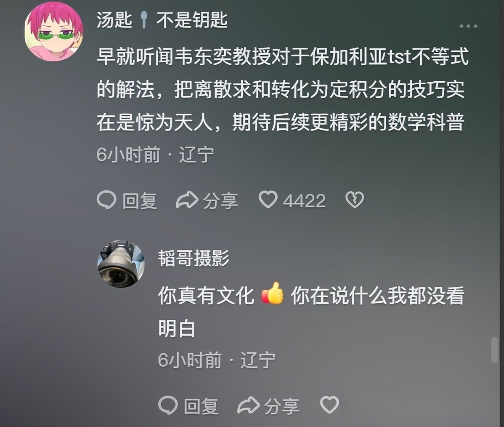Dislike the first comment with the broken heart icon
Image resolution: width=504 pixels, height=427 pixels.
pos(355,200)
